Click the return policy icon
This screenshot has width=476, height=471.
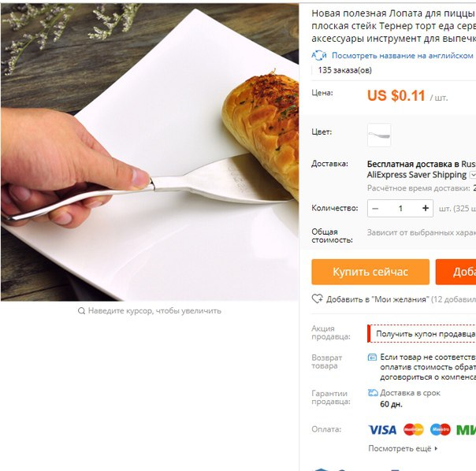point(372,358)
